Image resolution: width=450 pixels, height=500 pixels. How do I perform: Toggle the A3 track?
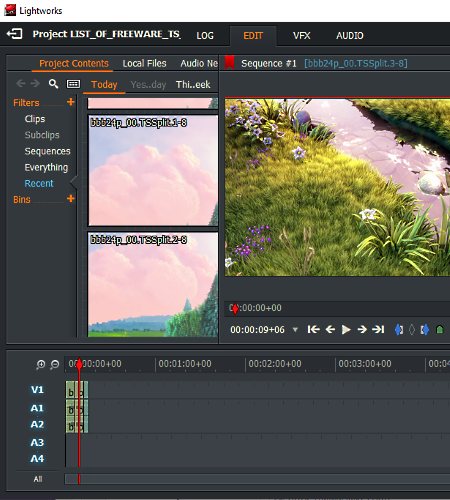point(37,442)
